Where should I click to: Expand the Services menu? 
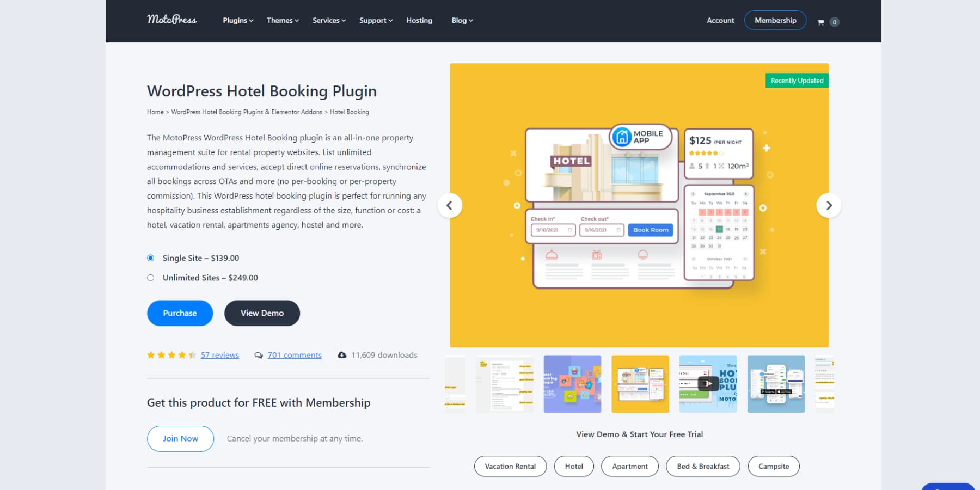(329, 20)
